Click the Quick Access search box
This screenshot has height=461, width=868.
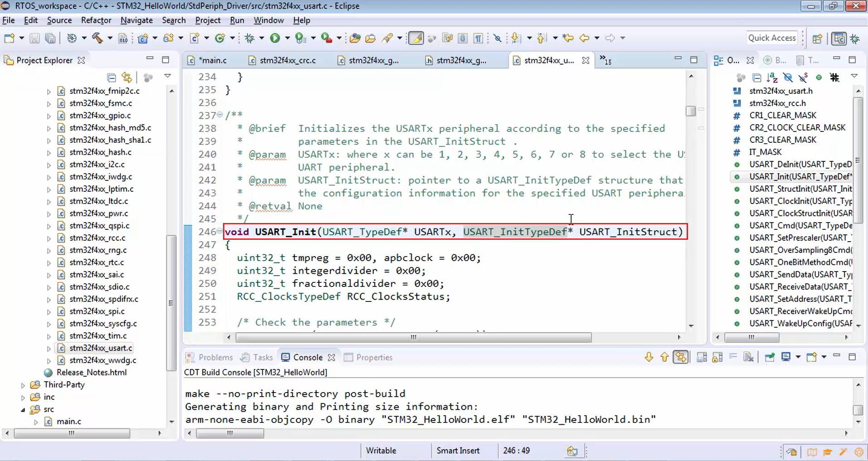[772, 38]
